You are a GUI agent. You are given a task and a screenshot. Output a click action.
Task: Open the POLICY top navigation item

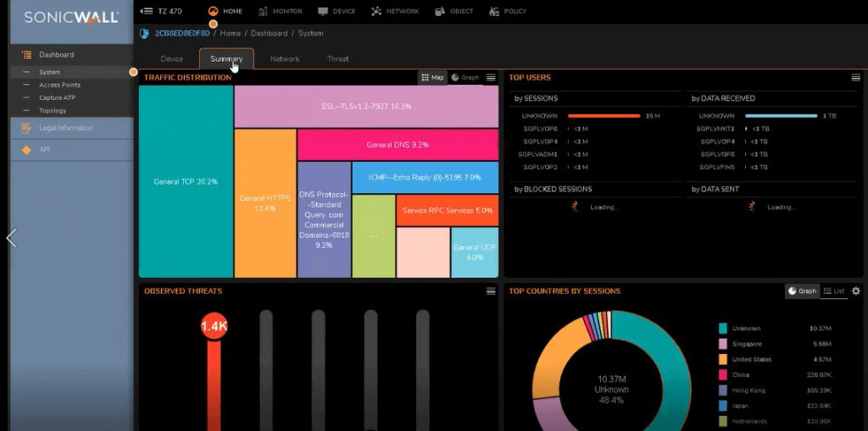508,11
